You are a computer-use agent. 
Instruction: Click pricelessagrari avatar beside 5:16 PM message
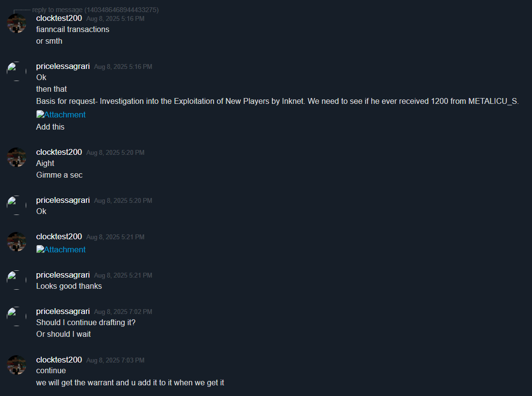click(x=17, y=71)
